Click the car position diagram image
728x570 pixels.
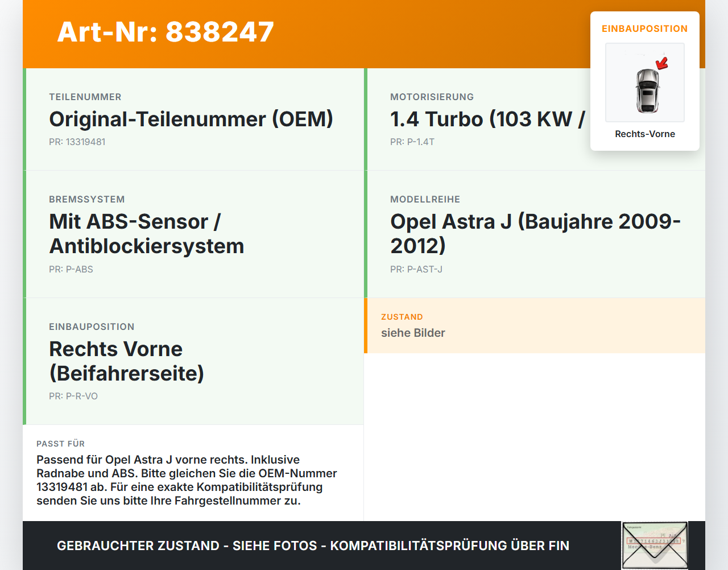(x=645, y=82)
